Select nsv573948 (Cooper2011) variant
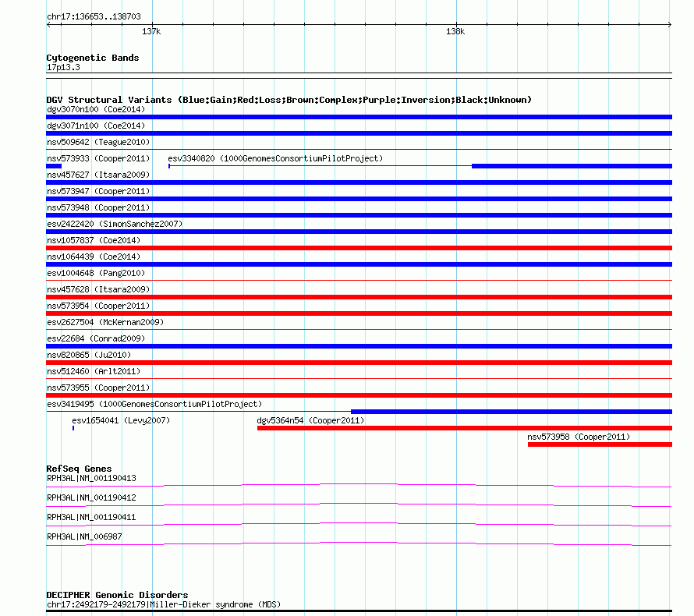 point(98,207)
